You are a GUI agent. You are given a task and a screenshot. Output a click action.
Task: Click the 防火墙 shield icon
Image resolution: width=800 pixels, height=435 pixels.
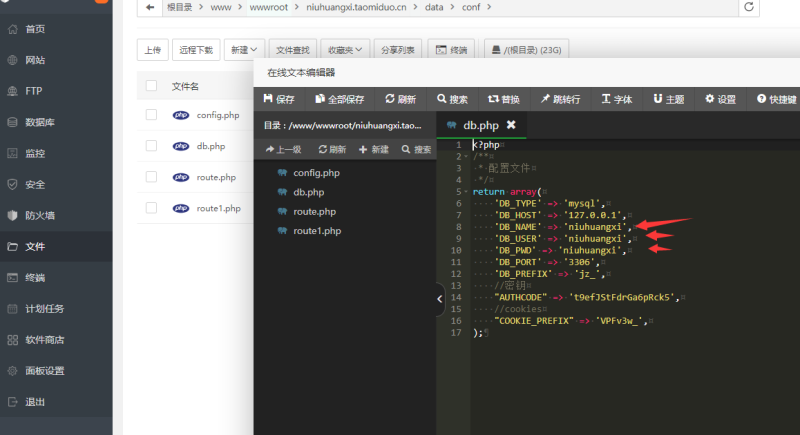(x=13, y=215)
